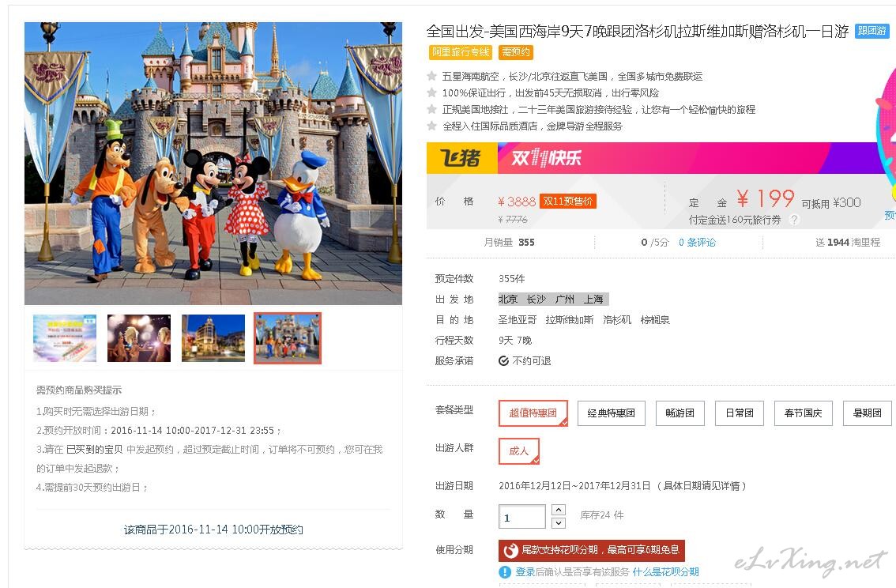Viewport: 896px width, 588px height.
Task: Click the travel date range 2016年12月12日~2017年12月31日
Action: (x=574, y=486)
